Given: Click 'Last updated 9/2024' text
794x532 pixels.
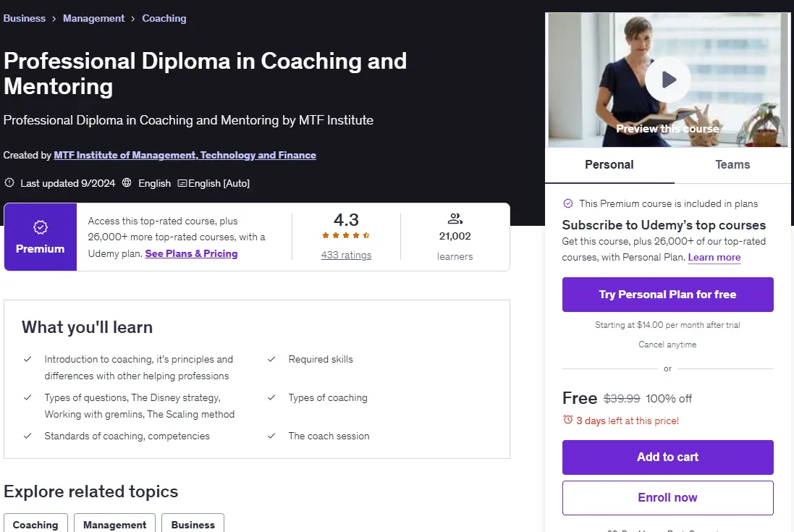Looking at the screenshot, I should tap(68, 183).
